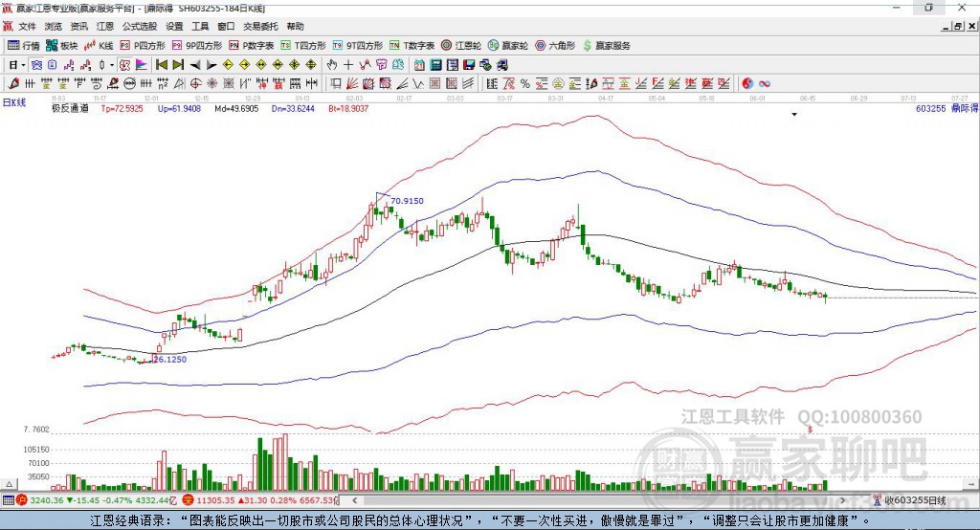Click the black right arrow icon
The width and height of the screenshot is (980, 530).
[x=212, y=65]
